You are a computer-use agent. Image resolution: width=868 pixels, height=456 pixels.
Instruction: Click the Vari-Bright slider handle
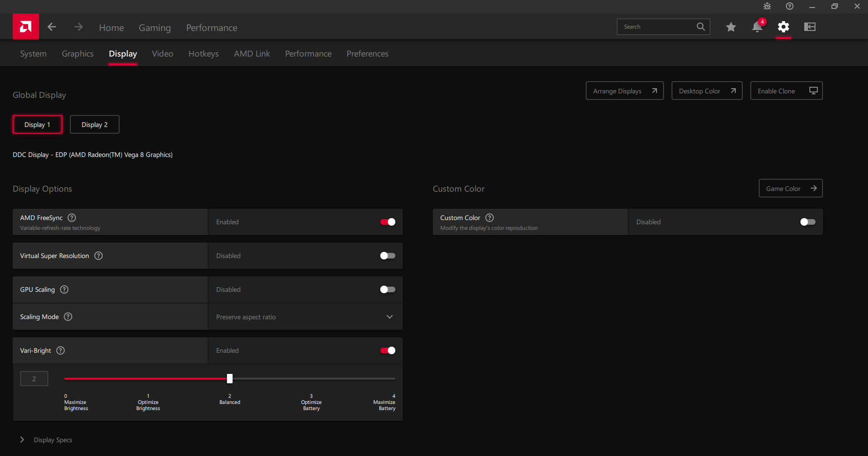230,379
